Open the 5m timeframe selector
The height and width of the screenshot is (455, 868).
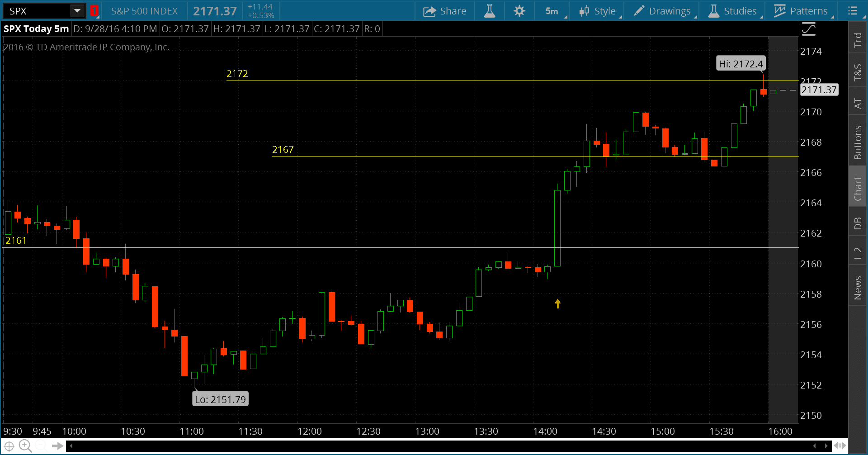[x=552, y=11]
